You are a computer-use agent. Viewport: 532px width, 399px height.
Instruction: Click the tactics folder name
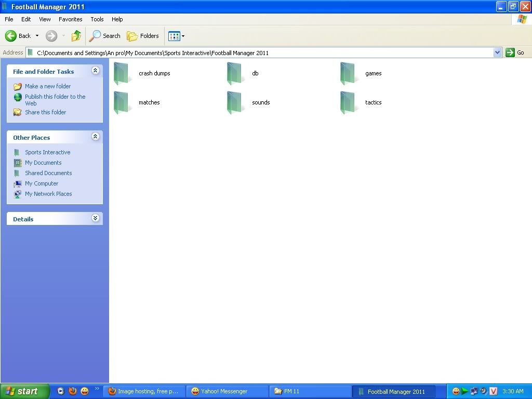pos(373,102)
